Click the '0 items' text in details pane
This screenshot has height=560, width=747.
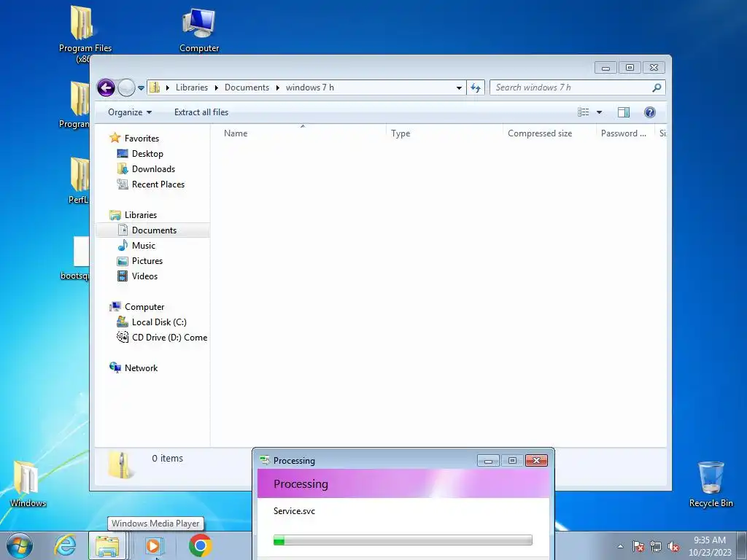167,459
